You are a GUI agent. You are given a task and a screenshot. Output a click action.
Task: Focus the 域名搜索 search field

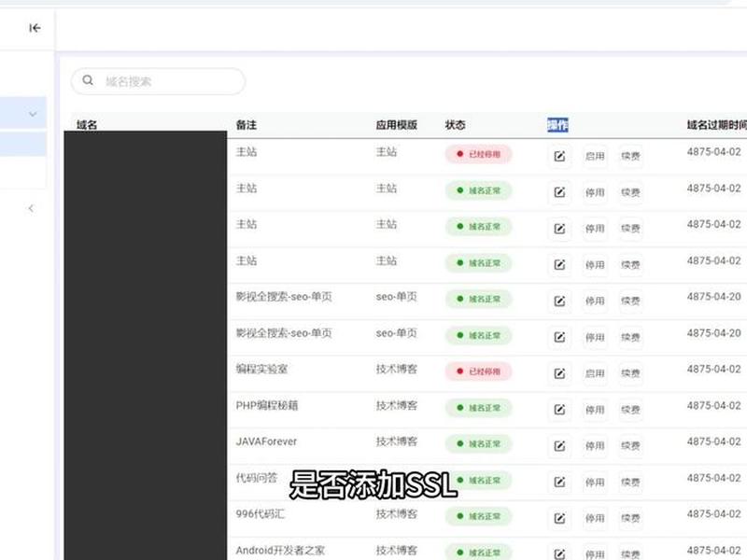pyautogui.click(x=158, y=81)
